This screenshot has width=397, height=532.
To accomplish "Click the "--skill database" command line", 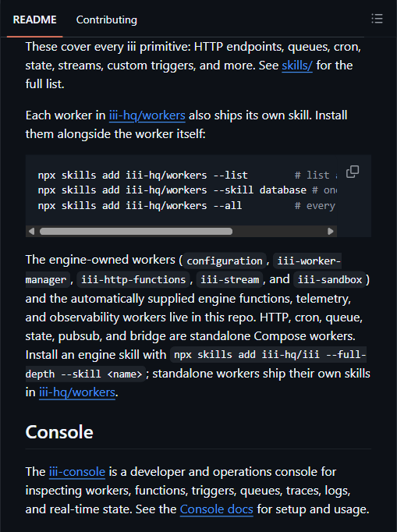I will [172, 190].
